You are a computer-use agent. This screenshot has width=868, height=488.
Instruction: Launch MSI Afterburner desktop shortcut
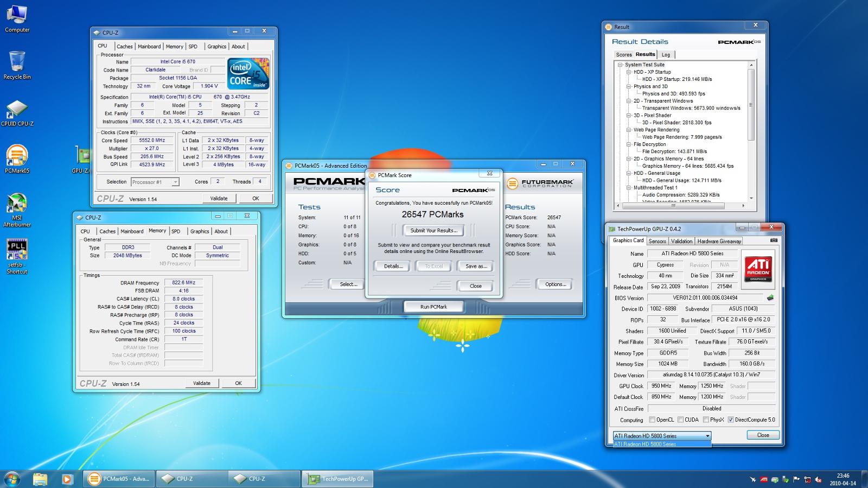pos(17,210)
